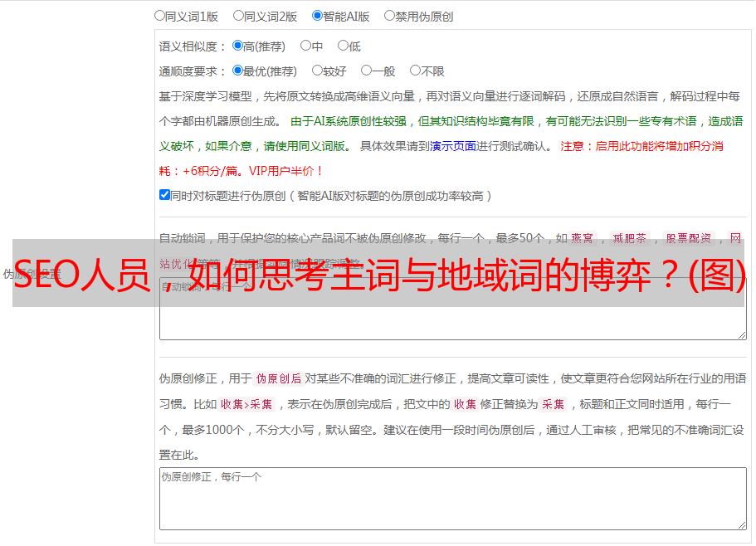Set 通顺度要求 to 最优(推荐)
This screenshot has width=756, height=546.
237,71
